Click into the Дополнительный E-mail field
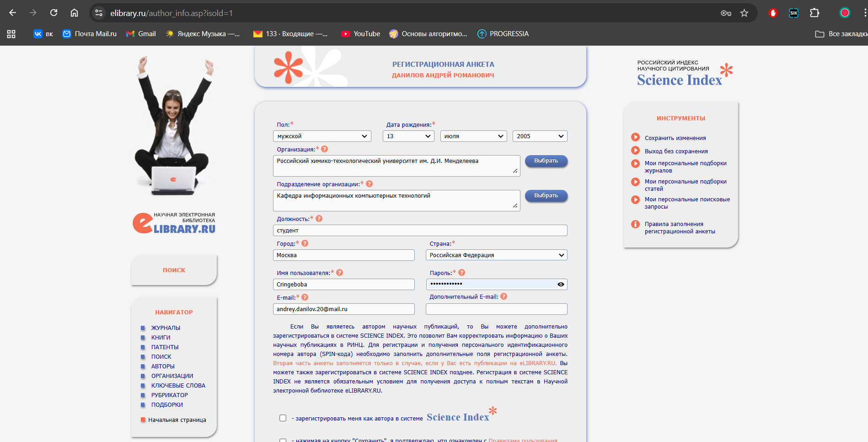Viewport: 868px width, 442px height. point(496,309)
